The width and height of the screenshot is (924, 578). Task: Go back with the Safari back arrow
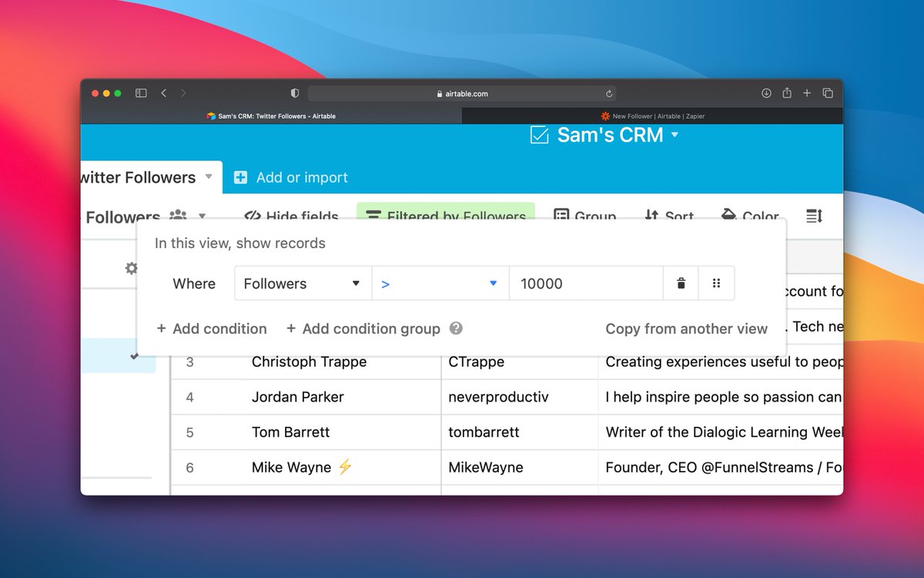tap(163, 93)
